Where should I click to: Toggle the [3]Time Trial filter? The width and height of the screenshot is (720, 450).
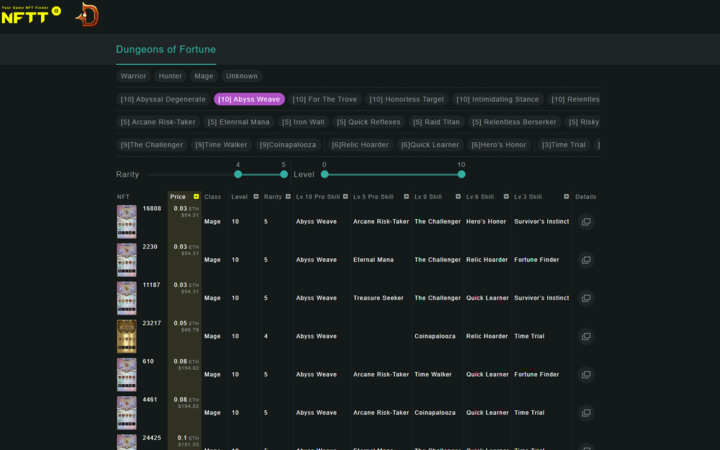coord(564,145)
